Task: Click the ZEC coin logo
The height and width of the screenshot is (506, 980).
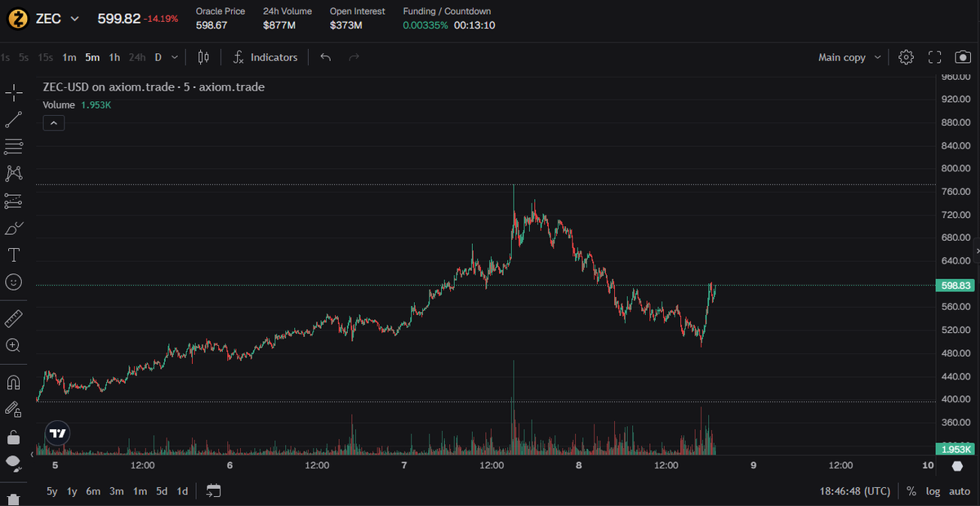Action: tap(16, 18)
